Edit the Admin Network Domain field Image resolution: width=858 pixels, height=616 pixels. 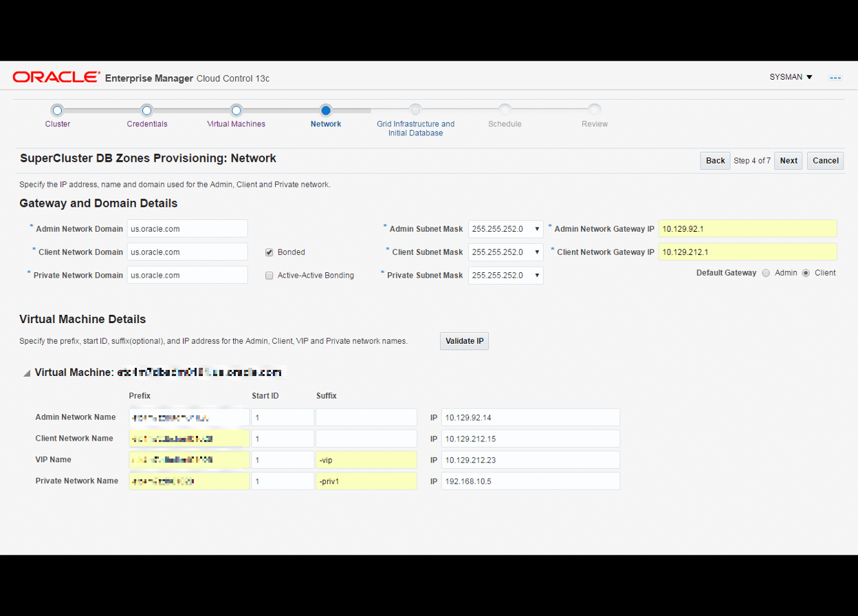point(188,229)
